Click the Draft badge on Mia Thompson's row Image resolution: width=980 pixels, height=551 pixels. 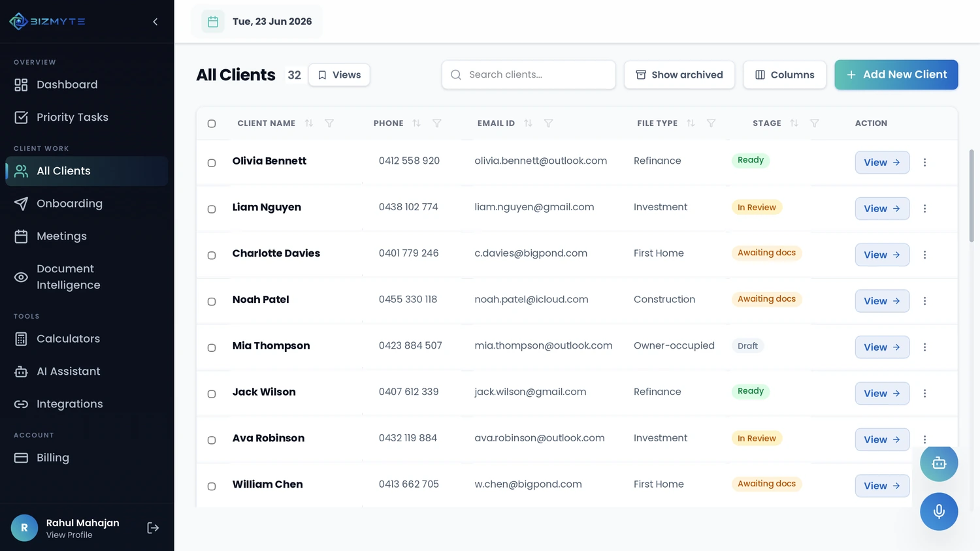point(748,346)
